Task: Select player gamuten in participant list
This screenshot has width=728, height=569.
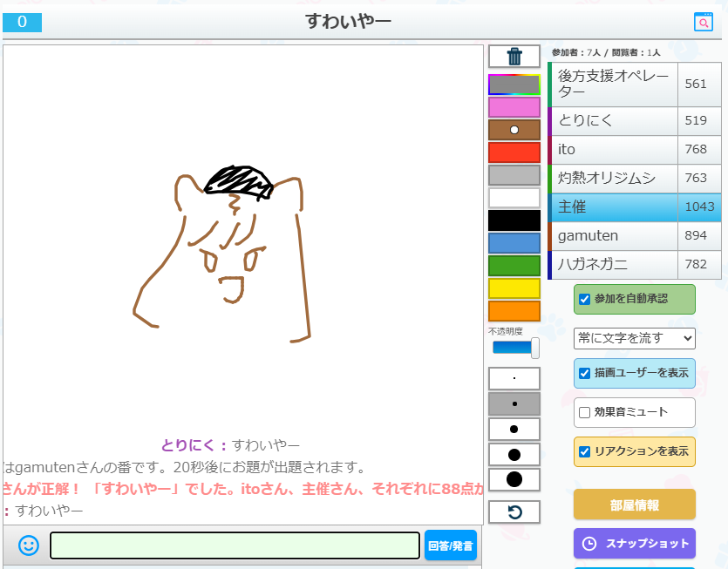Action: [613, 235]
